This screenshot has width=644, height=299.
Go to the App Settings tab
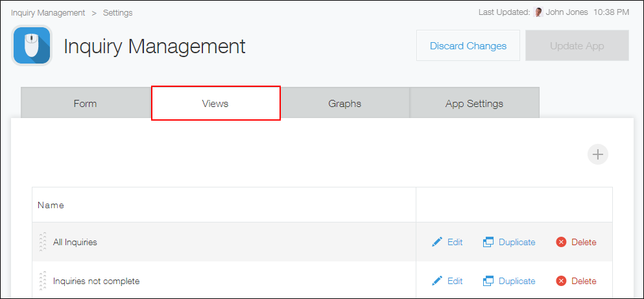click(x=474, y=104)
